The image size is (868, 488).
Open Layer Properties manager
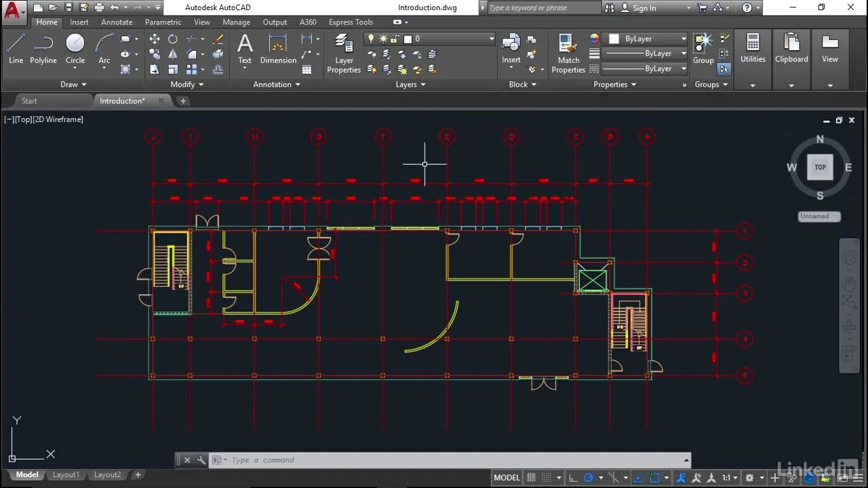coord(344,54)
